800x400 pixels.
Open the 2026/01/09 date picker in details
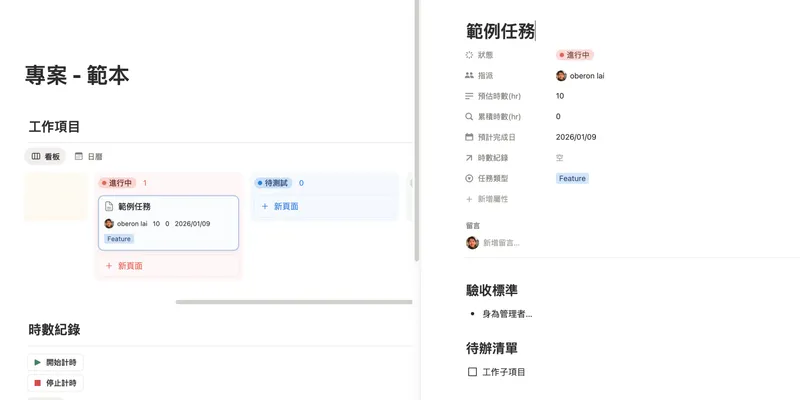pos(576,137)
